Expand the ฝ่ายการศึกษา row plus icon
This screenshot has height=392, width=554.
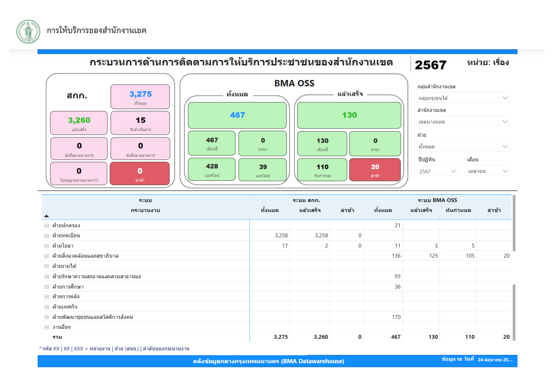click(x=47, y=287)
